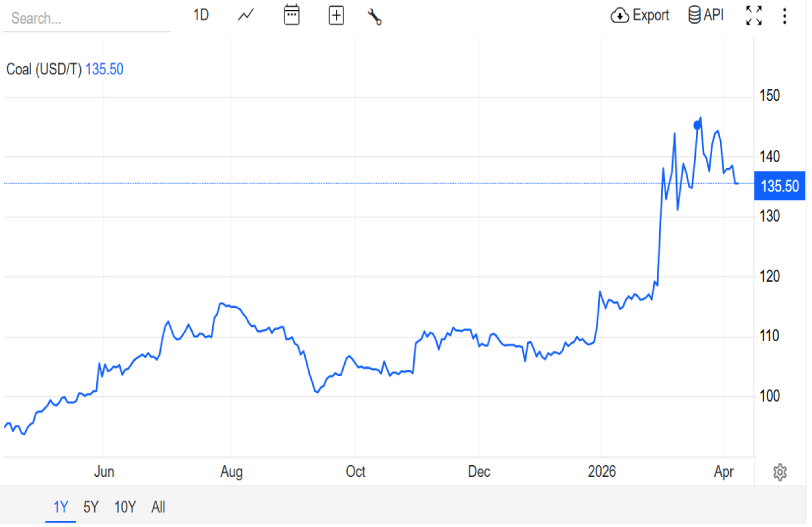Select the 1Y time range
The height and width of the screenshot is (527, 812).
tap(60, 507)
